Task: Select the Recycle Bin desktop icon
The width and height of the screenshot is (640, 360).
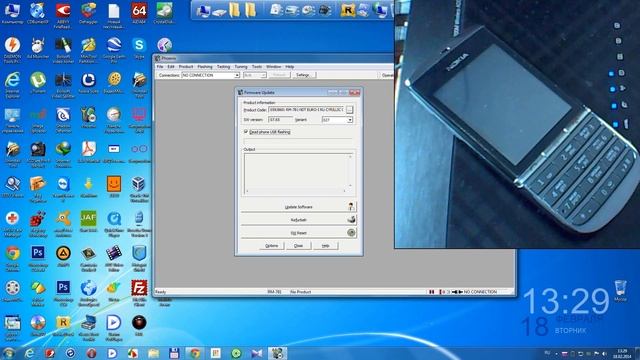Action: (x=620, y=290)
